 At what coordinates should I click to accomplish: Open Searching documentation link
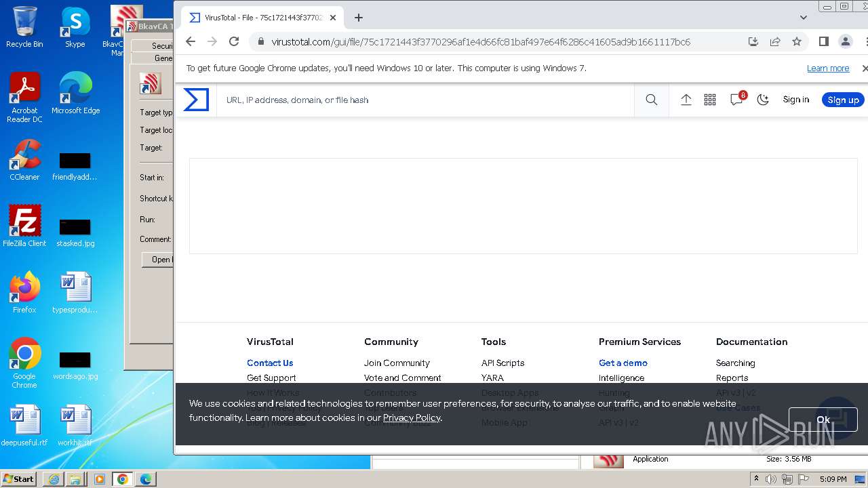(735, 363)
